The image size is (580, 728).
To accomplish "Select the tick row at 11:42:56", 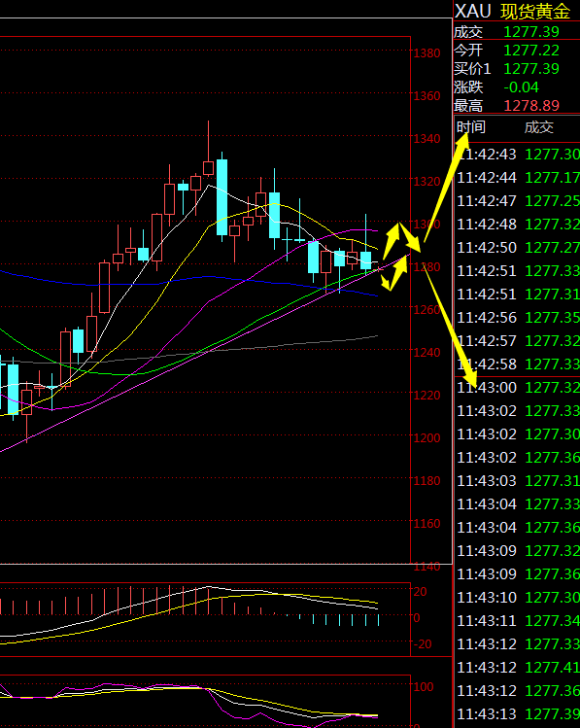I will (x=518, y=317).
